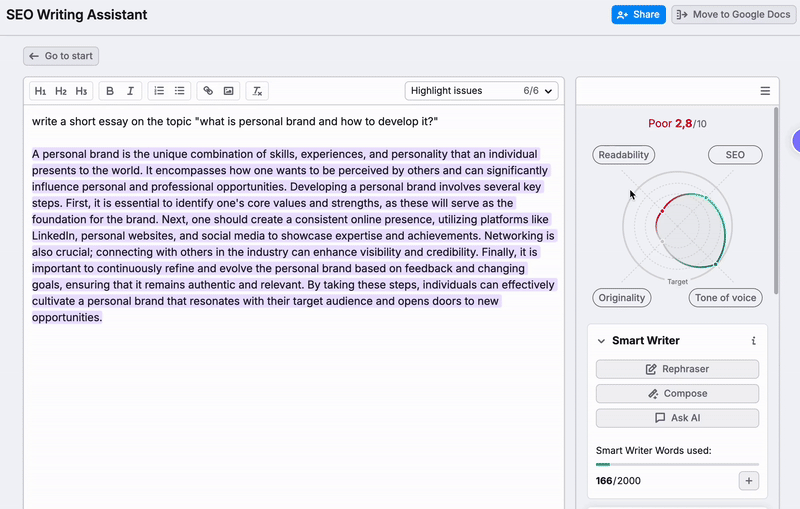Toggle bold formatting

point(110,91)
